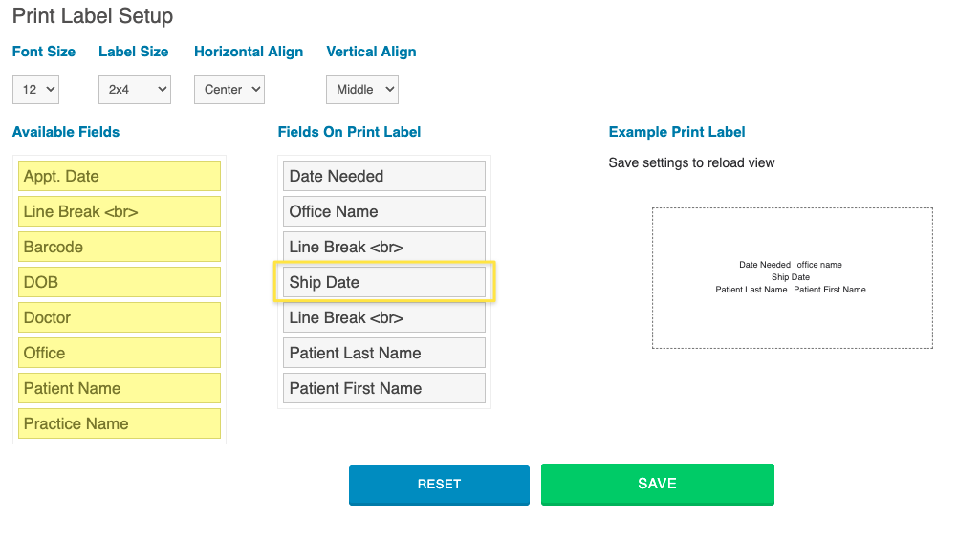The width and height of the screenshot is (980, 541).
Task: Click the dashed example print label preview
Action: click(793, 278)
